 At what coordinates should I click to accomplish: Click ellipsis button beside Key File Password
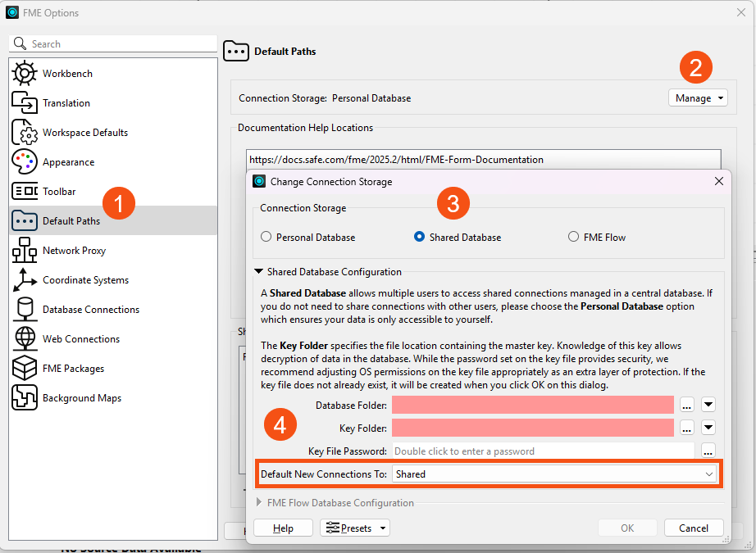point(708,451)
